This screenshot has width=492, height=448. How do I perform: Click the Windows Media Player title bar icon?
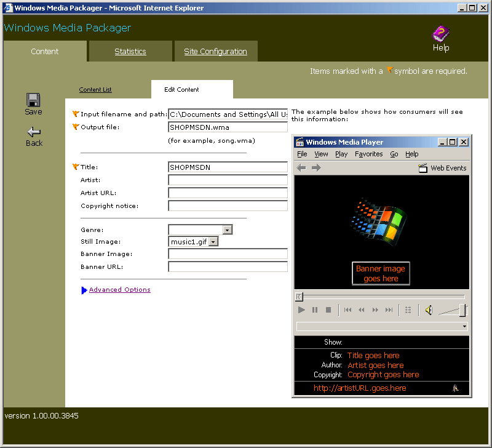tap(300, 142)
